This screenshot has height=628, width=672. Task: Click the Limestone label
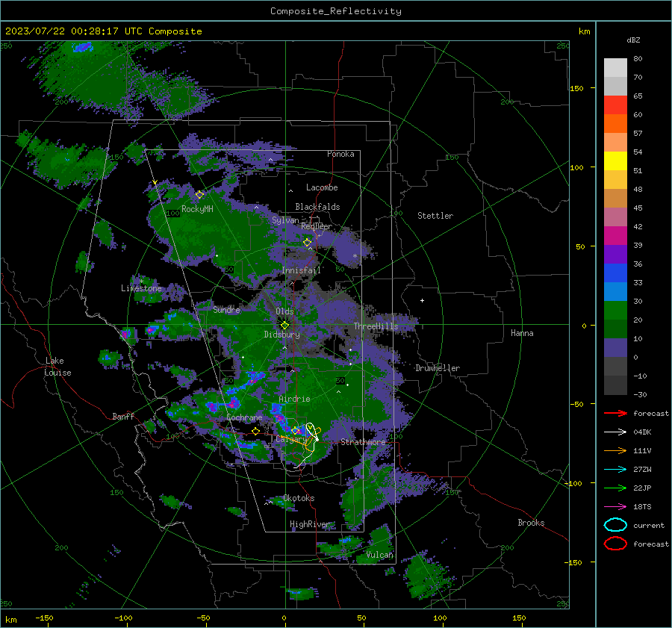click(141, 288)
